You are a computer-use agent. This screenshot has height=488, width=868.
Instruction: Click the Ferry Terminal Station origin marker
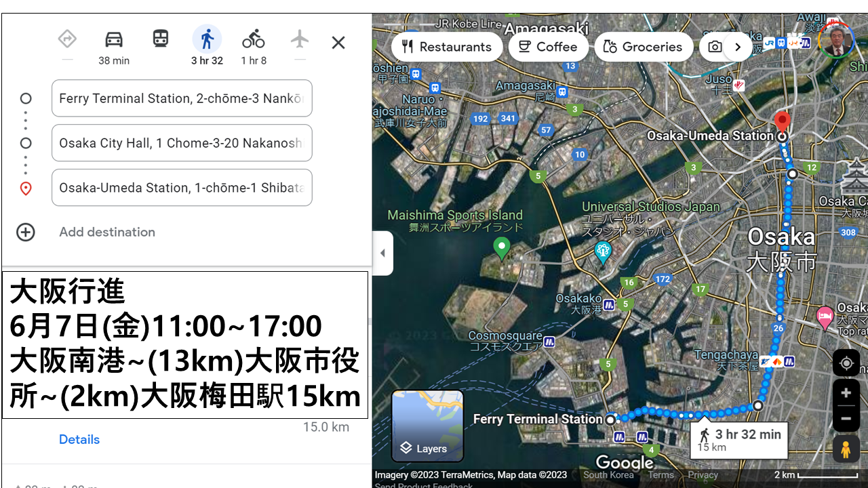click(x=610, y=420)
